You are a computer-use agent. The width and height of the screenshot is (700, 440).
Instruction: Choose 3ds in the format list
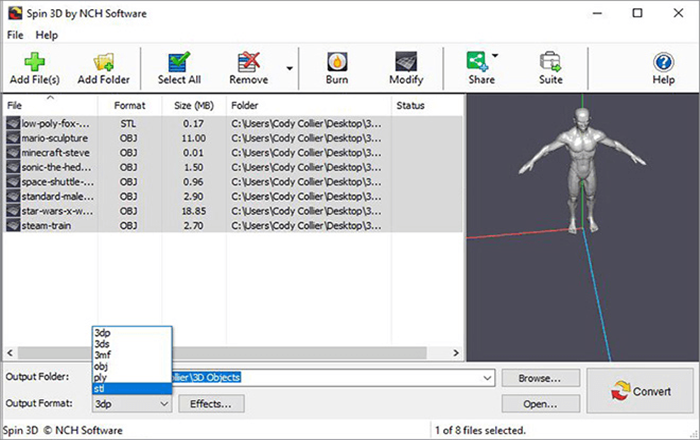(x=132, y=344)
